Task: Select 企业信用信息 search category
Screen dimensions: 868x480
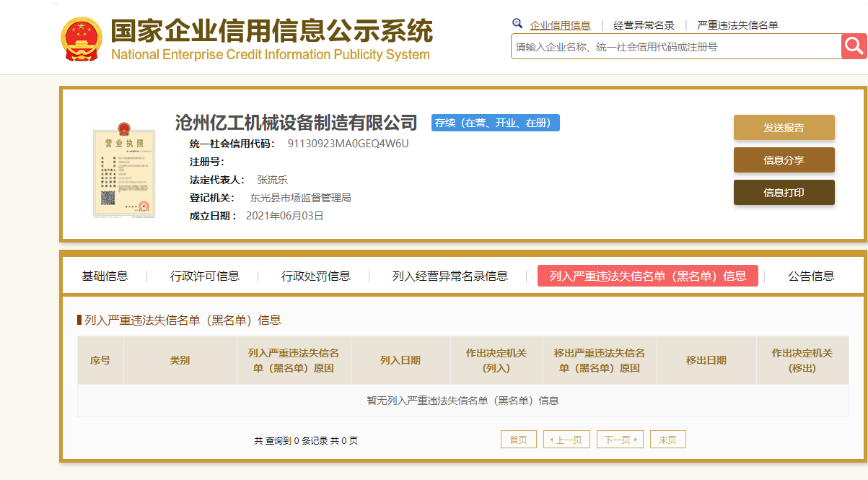Action: [560, 25]
